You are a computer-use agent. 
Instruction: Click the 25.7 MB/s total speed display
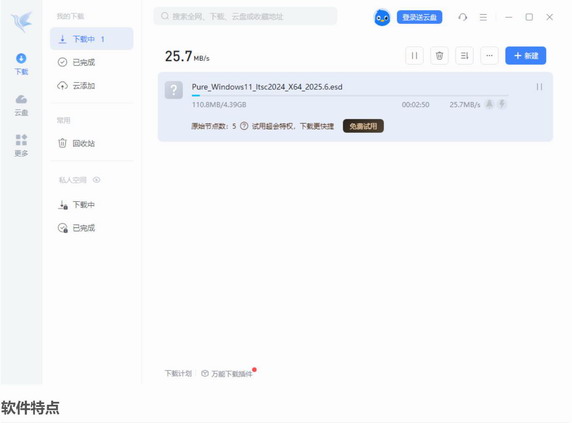pos(187,56)
